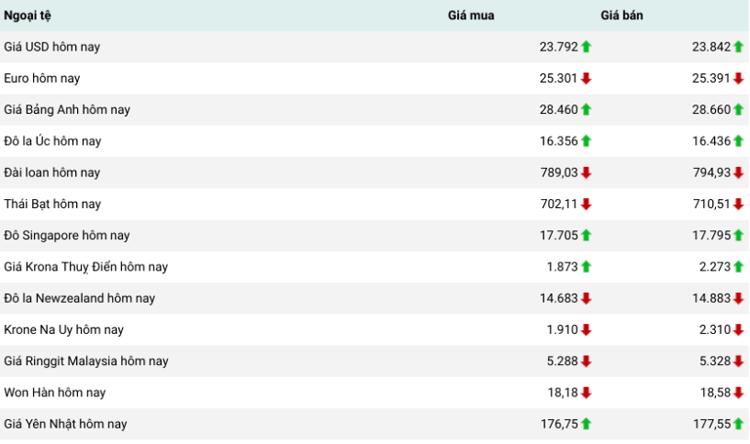750x444 pixels.
Task: Click red down arrow beside Euro 25.391
Action: (x=739, y=78)
